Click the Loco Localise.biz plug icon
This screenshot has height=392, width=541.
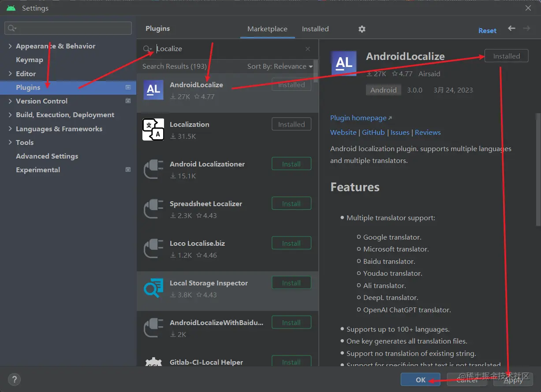click(153, 248)
